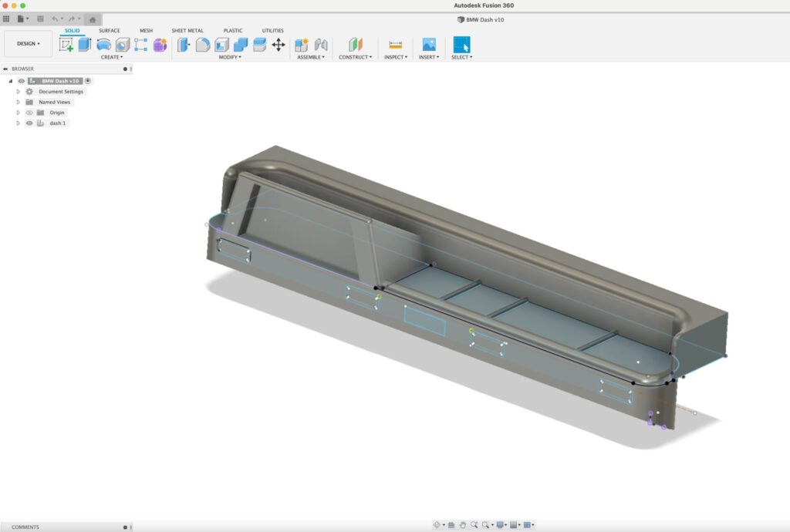
Task: Expand the Named Views folder
Action: tap(18, 102)
